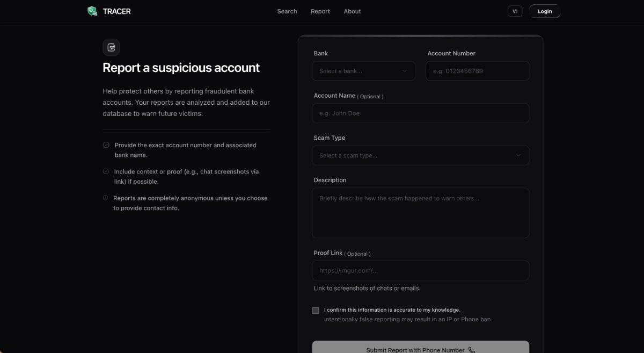Click the edit-note icon above the heading
This screenshot has height=353, width=644.
111,47
